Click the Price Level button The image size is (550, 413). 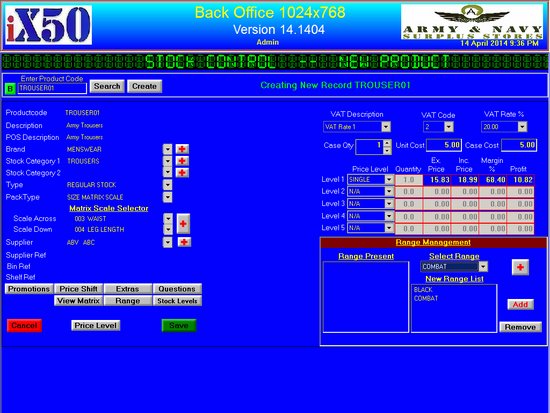pyautogui.click(x=95, y=326)
